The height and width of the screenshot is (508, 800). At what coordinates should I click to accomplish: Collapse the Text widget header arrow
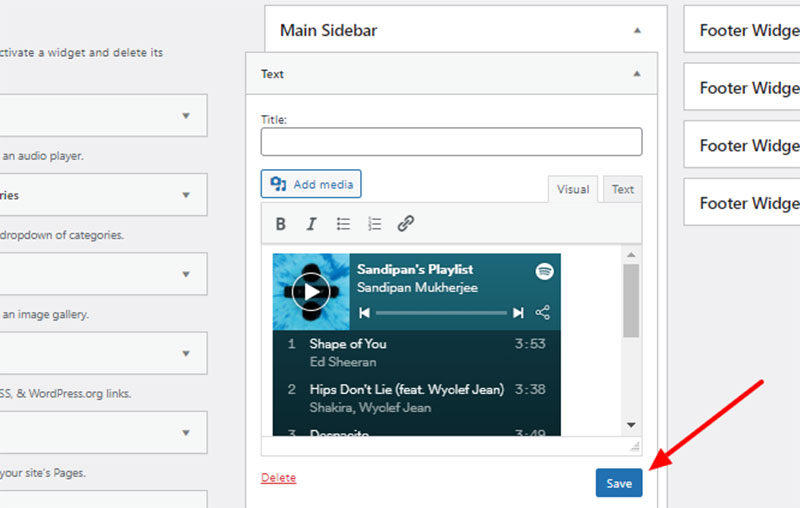637,74
